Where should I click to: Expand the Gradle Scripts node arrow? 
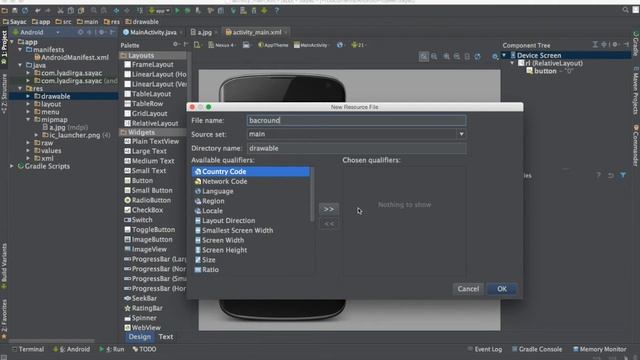12,166
